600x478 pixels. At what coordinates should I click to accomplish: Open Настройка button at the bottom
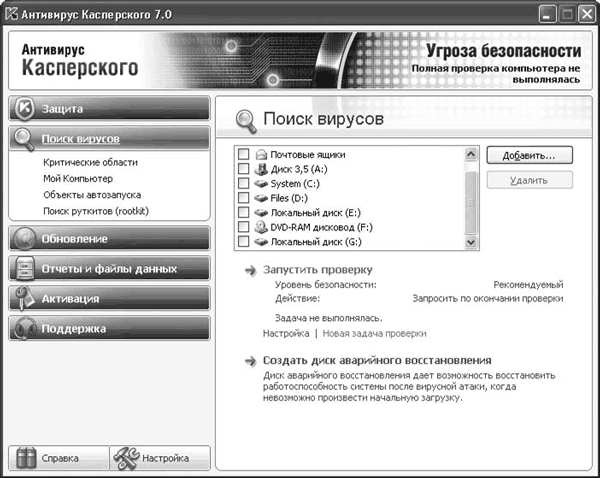tap(160, 458)
